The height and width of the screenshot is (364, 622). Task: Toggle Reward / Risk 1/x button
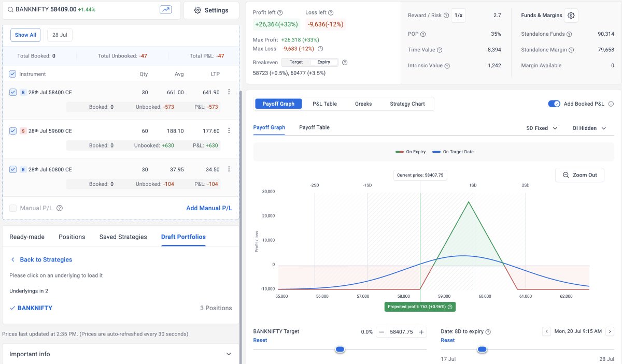tap(458, 16)
